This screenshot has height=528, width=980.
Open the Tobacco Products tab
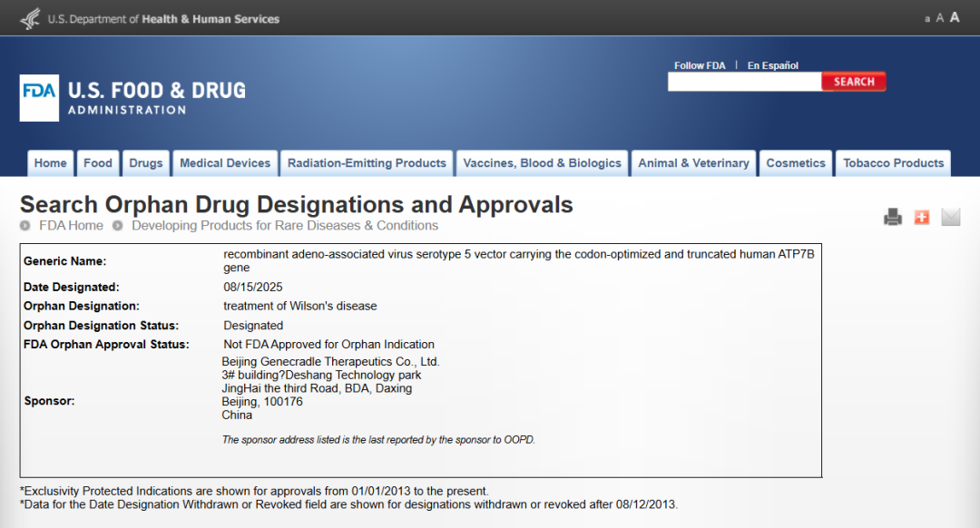pyautogui.click(x=893, y=163)
